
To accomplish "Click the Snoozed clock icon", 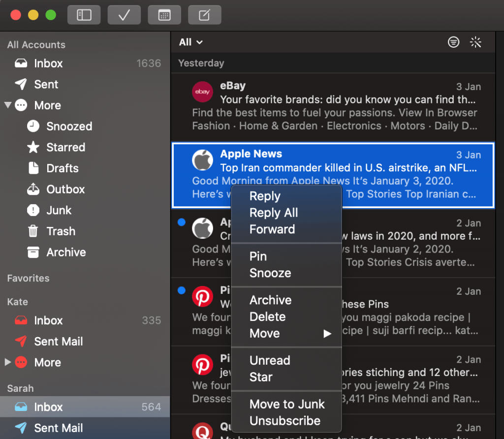I will tap(33, 126).
